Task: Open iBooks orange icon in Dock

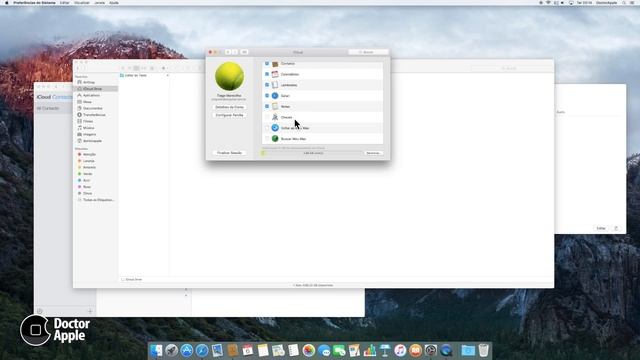Action: point(416,350)
